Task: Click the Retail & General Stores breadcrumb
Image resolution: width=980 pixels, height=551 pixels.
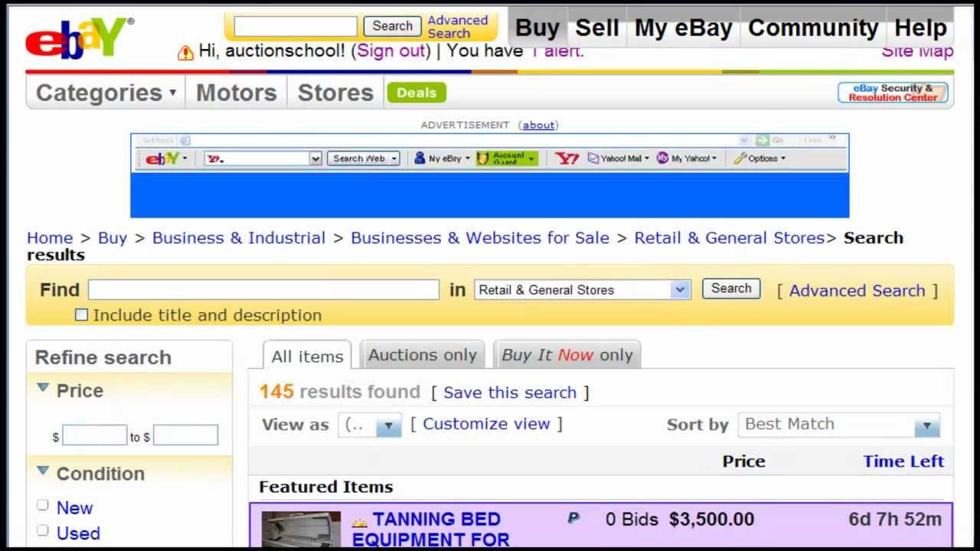Action: 730,238
